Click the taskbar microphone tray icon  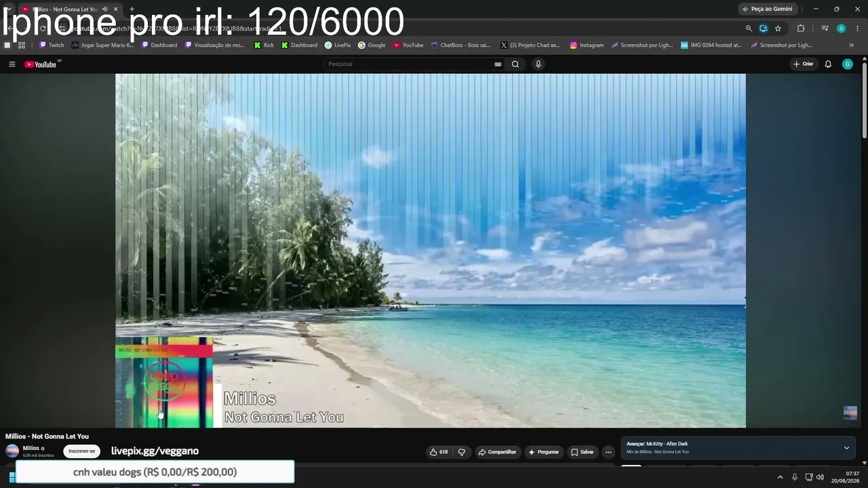click(794, 477)
